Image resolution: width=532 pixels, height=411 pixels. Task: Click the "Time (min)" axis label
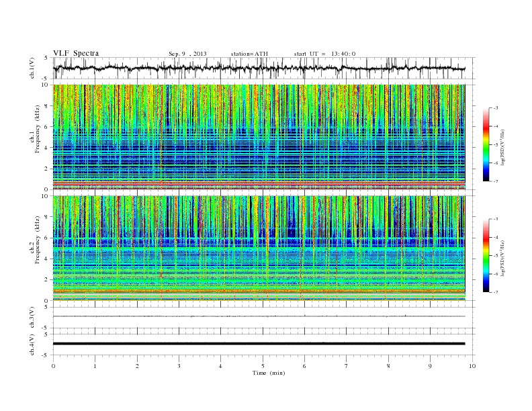click(x=269, y=373)
